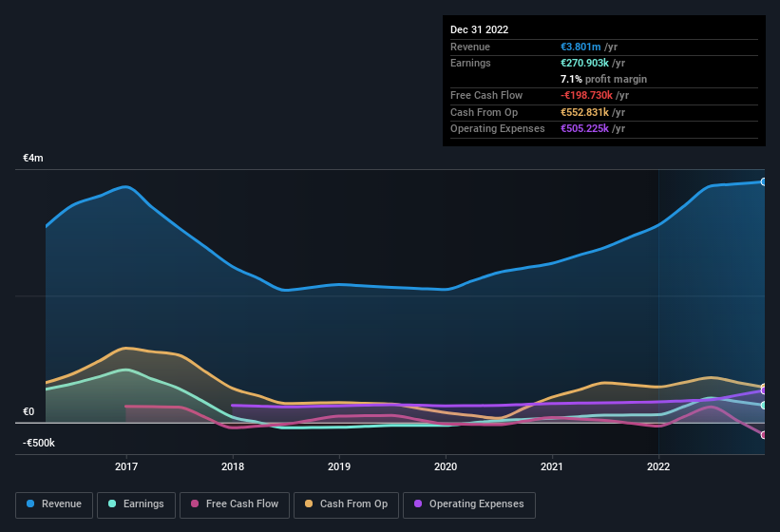Click the €552.831k cash from op value

click(x=584, y=112)
